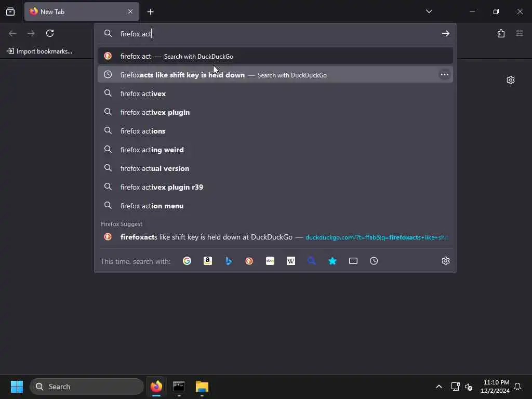This screenshot has width=532, height=399.
Task: Open File Explorer from taskbar
Action: tap(202, 387)
